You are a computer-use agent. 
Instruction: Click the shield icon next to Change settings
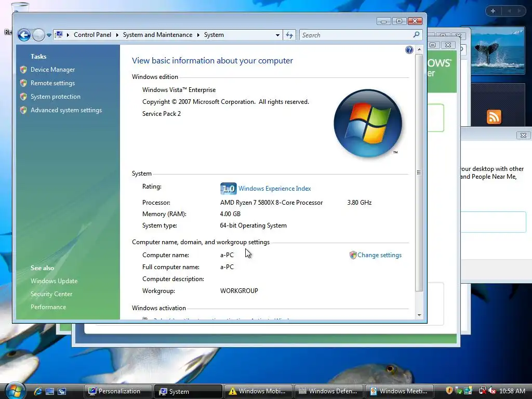353,255
